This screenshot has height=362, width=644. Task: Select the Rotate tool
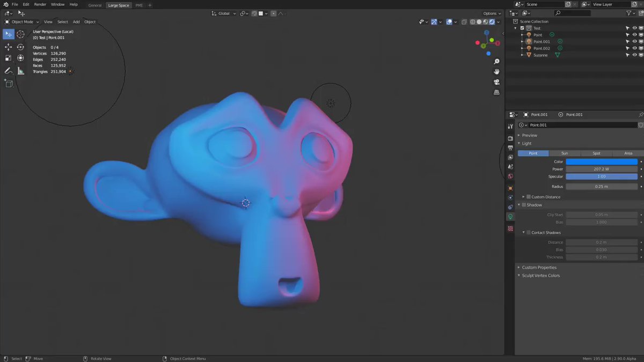coord(20,47)
